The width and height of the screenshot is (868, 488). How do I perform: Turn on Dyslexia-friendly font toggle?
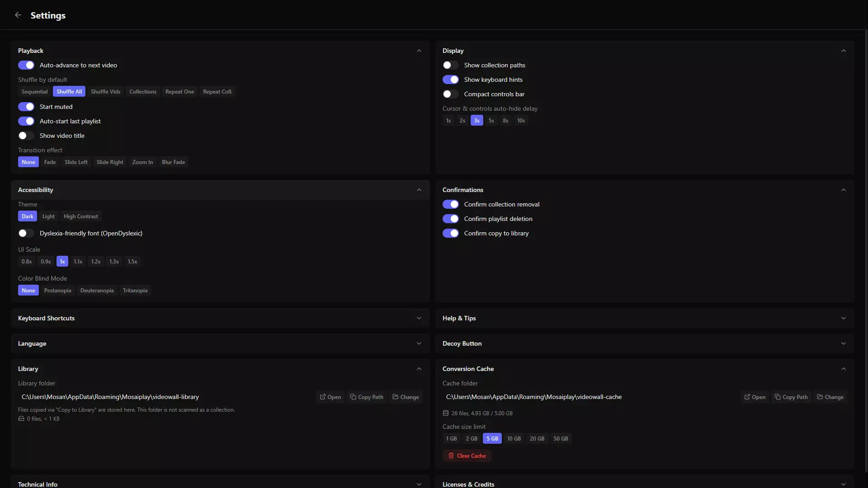click(26, 233)
